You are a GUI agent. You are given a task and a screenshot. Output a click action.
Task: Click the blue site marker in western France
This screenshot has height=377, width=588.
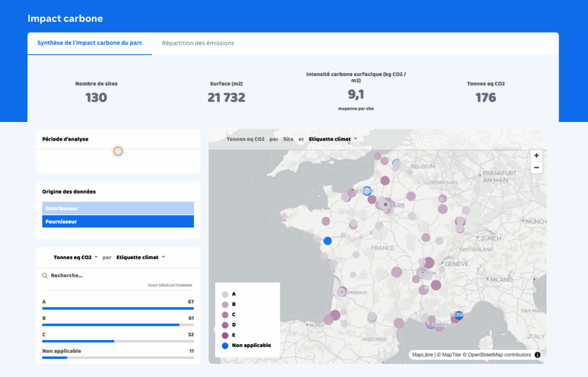(327, 241)
